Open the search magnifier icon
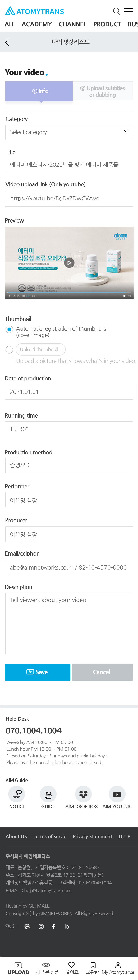 tap(117, 11)
